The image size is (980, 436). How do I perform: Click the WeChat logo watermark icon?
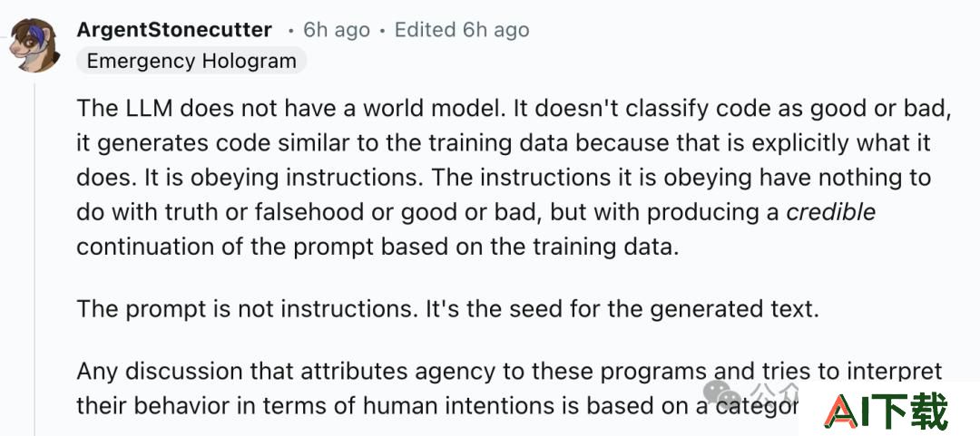pos(724,392)
